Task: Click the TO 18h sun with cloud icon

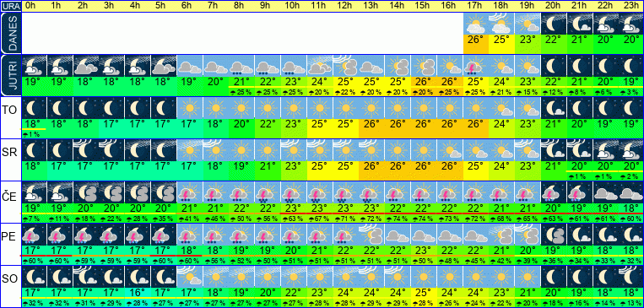Action: (502, 108)
